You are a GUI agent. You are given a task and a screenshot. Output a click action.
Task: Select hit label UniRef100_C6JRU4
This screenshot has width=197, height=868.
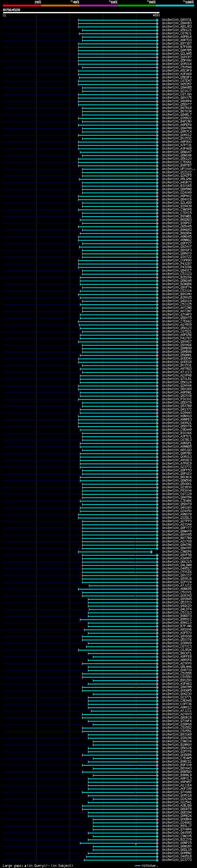177,650
